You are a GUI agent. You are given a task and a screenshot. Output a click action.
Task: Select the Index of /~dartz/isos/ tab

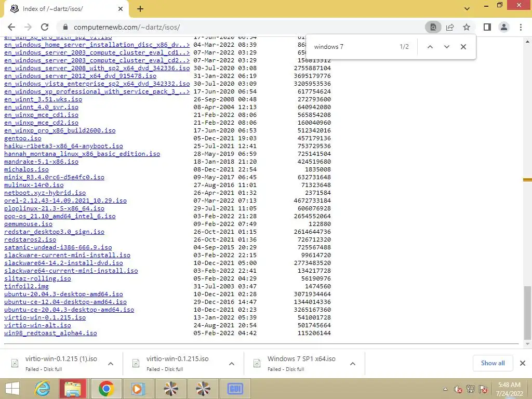tap(66, 9)
